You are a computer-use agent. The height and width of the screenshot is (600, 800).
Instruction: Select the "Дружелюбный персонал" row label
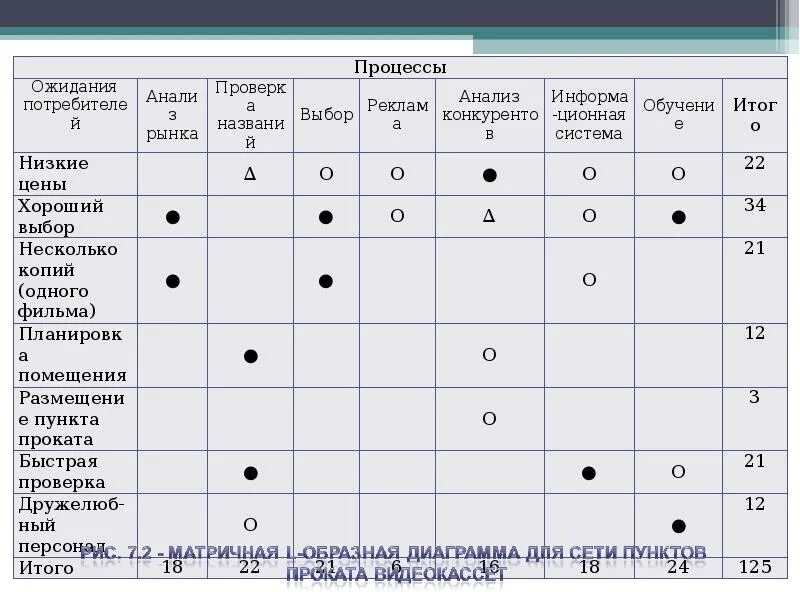pos(71,525)
